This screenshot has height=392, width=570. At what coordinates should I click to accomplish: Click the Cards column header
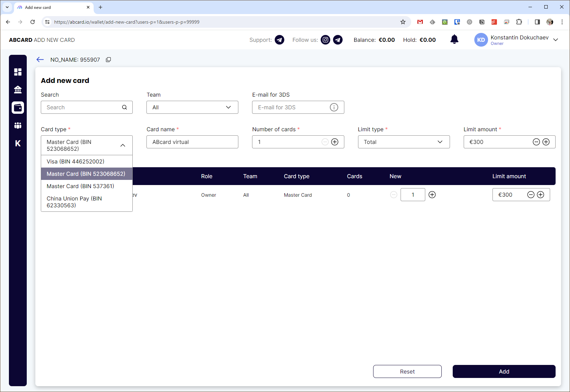[355, 176]
